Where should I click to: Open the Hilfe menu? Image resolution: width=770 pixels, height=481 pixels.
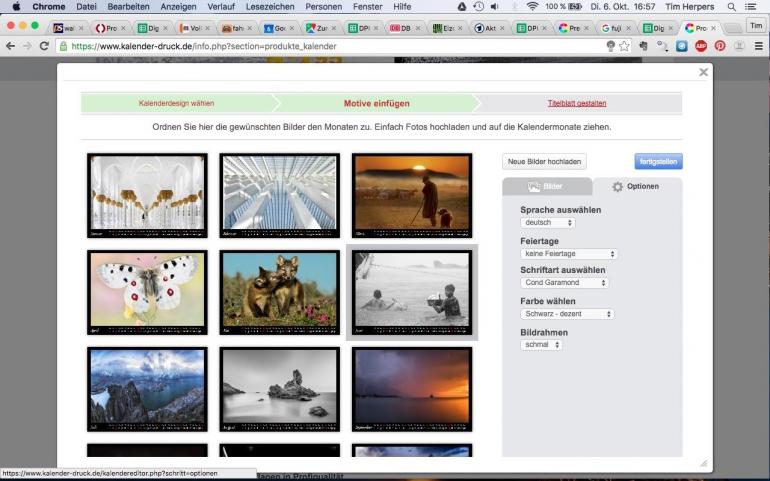402,6
